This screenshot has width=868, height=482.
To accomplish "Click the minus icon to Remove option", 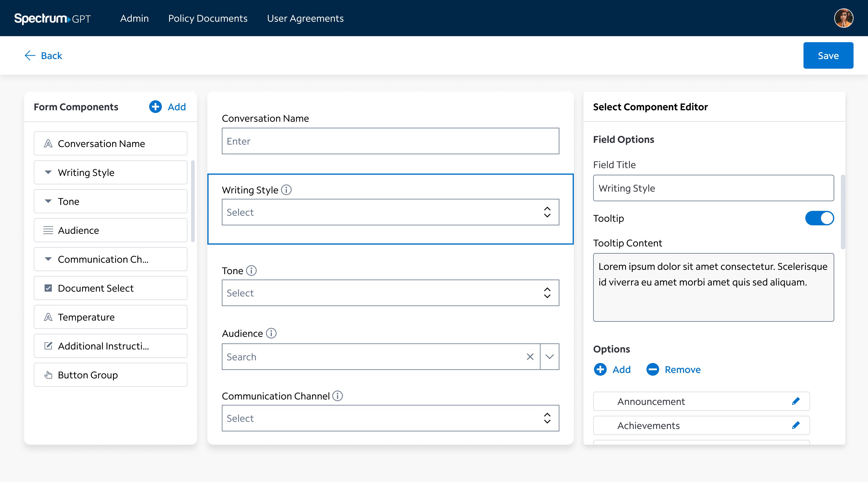I will pos(652,370).
